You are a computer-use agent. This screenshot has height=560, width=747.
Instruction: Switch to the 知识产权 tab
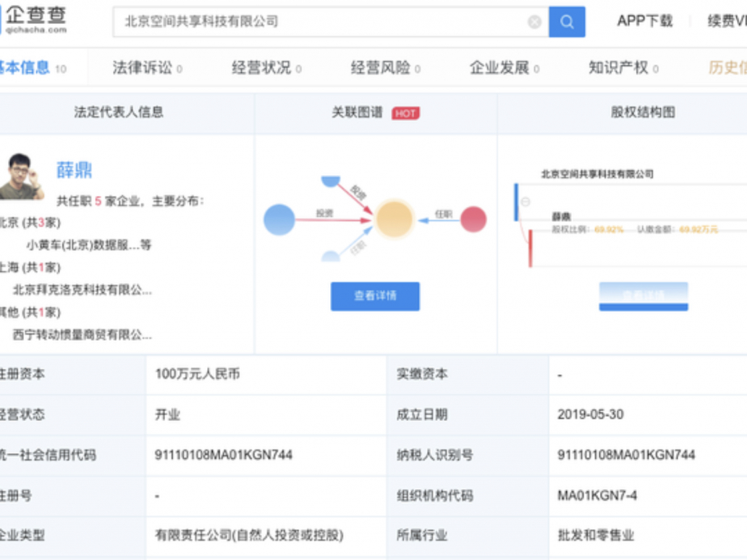tap(624, 67)
